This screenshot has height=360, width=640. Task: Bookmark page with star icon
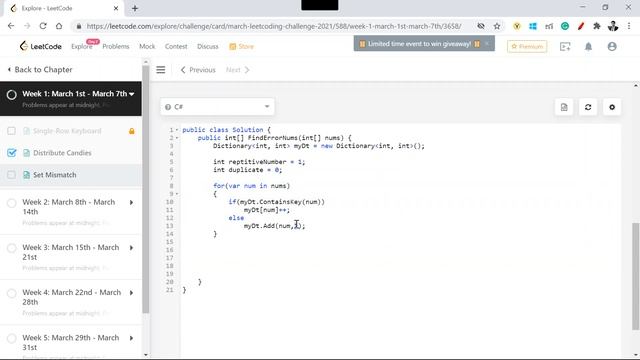497,26
